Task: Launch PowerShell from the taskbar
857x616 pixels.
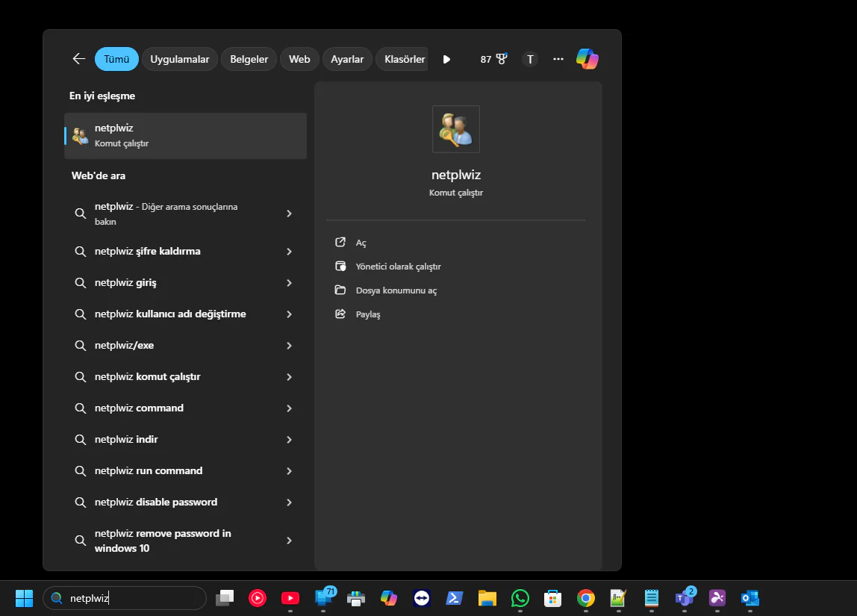Action: coord(454,598)
